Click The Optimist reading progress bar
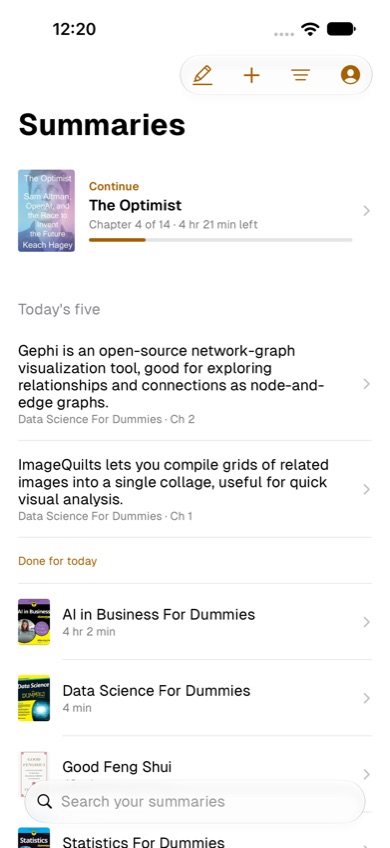Viewport: 390px width, 848px height. tap(221, 240)
